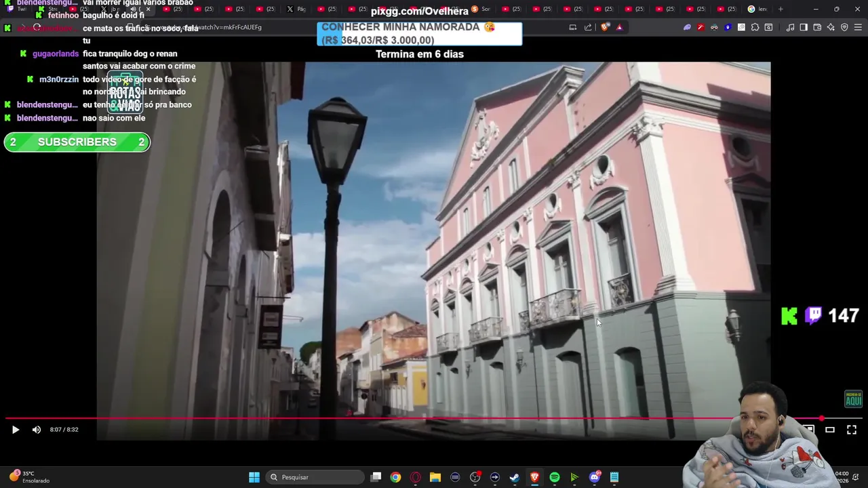Switch the player to theater mode
Image resolution: width=868 pixels, height=488 pixels.
tap(830, 430)
